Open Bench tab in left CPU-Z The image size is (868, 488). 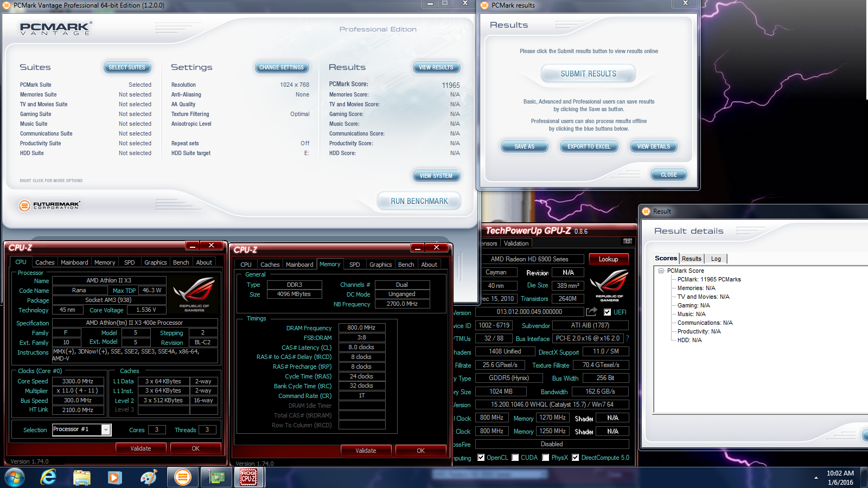(181, 262)
